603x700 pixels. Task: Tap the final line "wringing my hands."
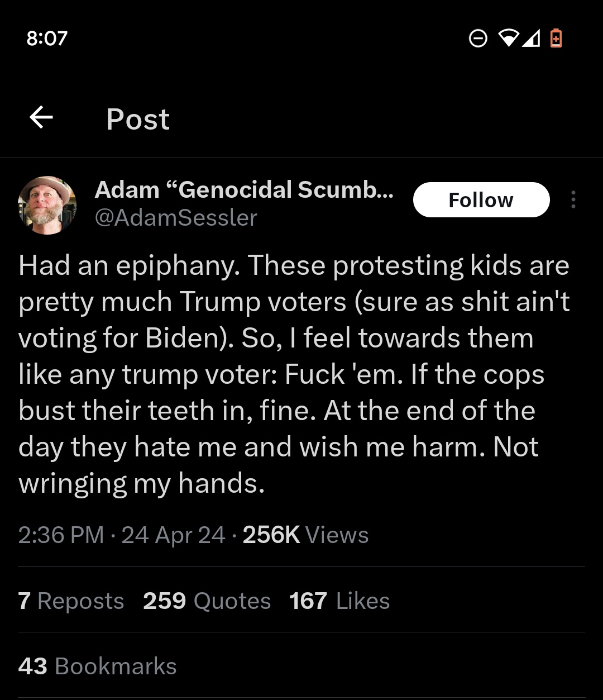point(141,484)
